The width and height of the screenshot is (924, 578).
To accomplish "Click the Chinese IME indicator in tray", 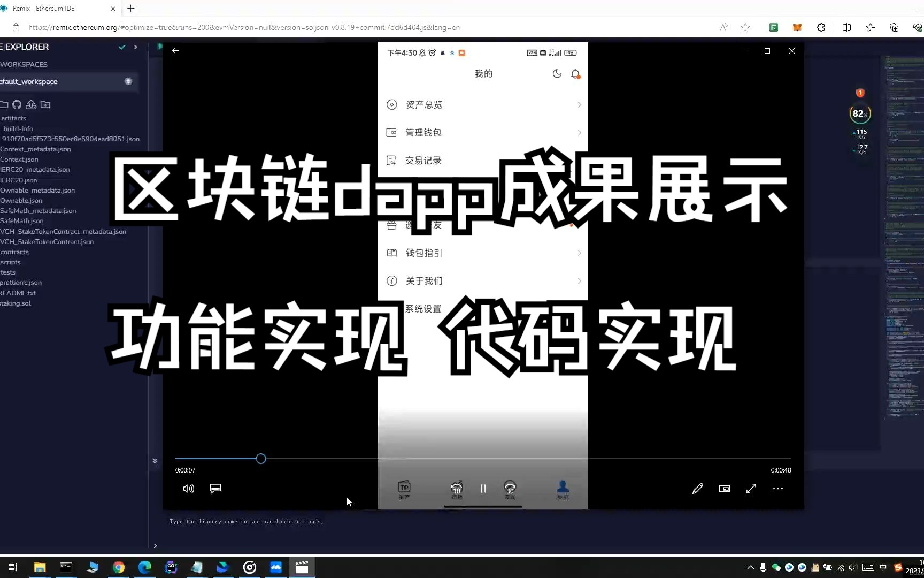I will 883,567.
